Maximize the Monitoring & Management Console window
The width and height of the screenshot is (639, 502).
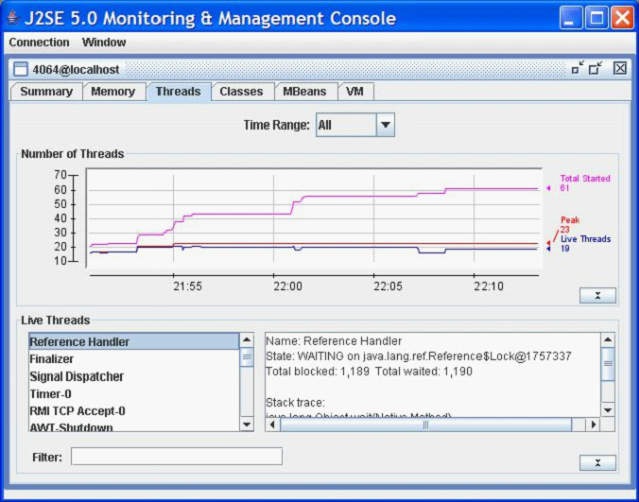pos(597,18)
